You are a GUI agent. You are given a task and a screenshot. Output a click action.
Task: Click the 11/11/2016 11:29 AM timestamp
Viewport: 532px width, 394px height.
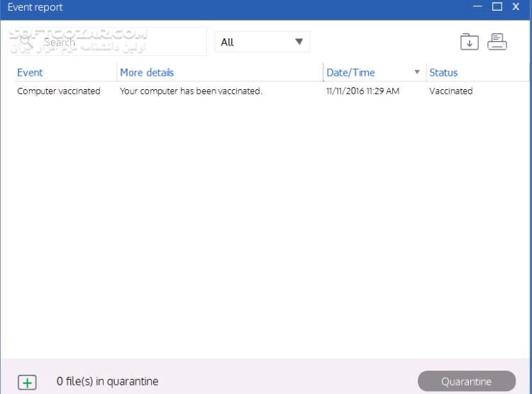coord(362,91)
